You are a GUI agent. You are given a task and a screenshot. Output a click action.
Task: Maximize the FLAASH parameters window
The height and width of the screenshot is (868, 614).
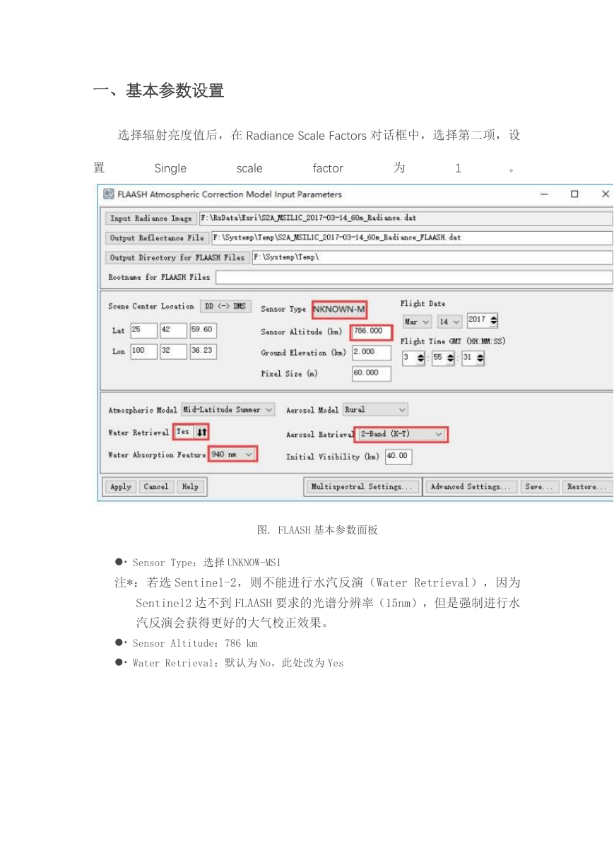click(574, 194)
